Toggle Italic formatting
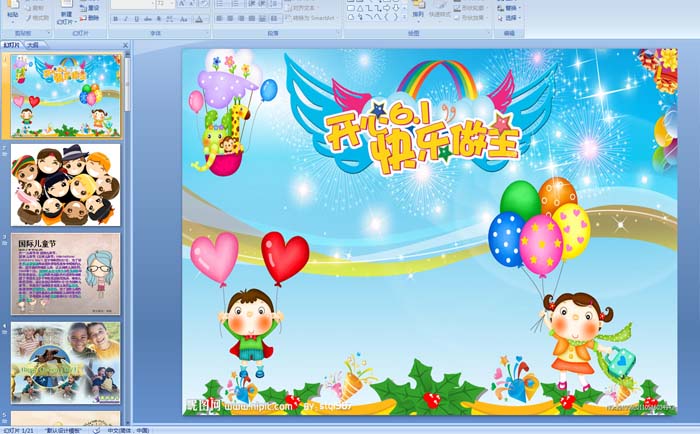700x434 pixels. [x=126, y=19]
